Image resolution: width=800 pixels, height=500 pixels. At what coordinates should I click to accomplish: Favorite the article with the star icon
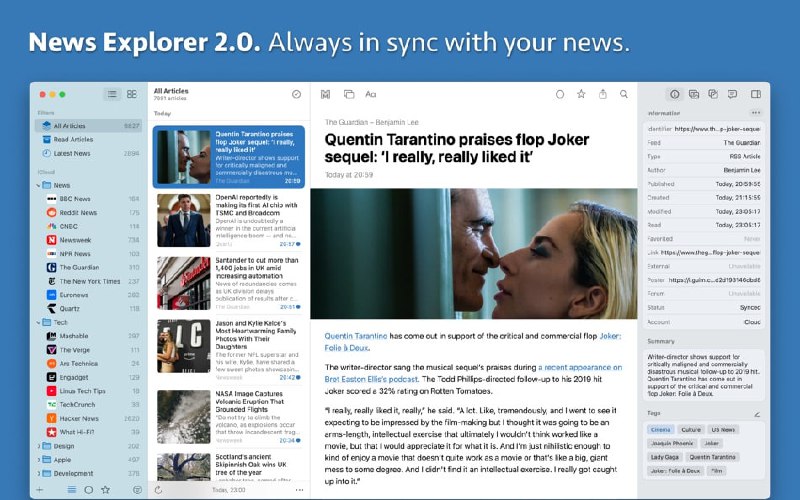[581, 94]
